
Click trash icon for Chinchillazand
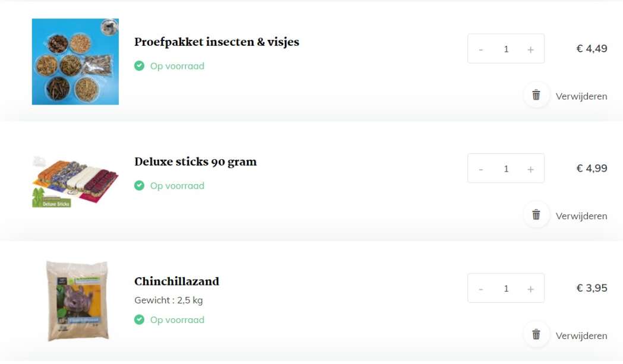point(536,334)
